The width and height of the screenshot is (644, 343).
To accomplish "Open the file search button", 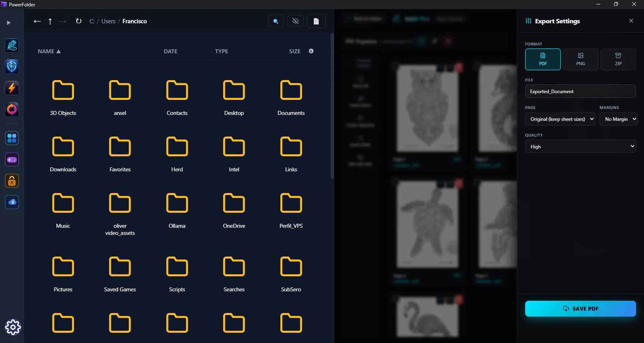I will click(x=276, y=21).
